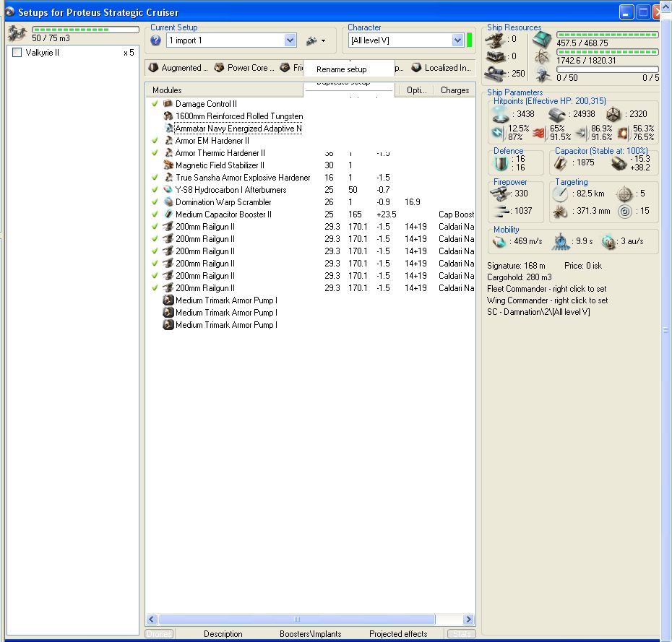Choose Rename setup from the menu
Viewport: 672px width, 642px height.
click(342, 69)
